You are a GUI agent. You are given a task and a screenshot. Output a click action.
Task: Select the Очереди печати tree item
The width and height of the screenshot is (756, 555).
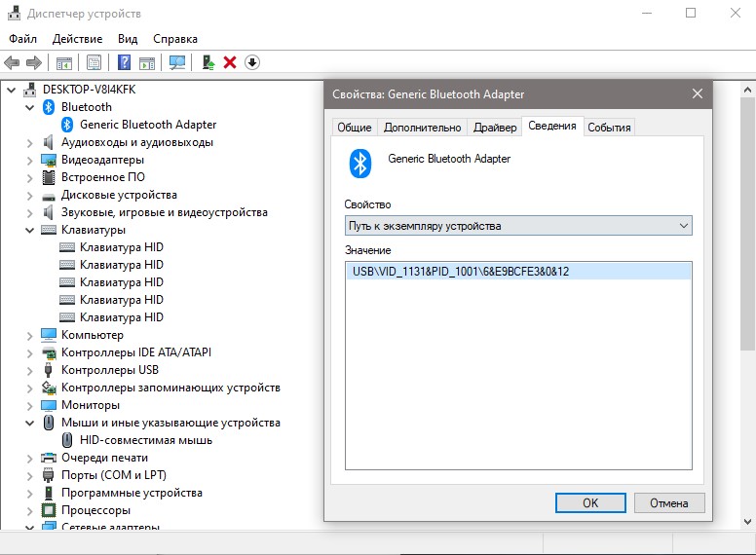[104, 458]
